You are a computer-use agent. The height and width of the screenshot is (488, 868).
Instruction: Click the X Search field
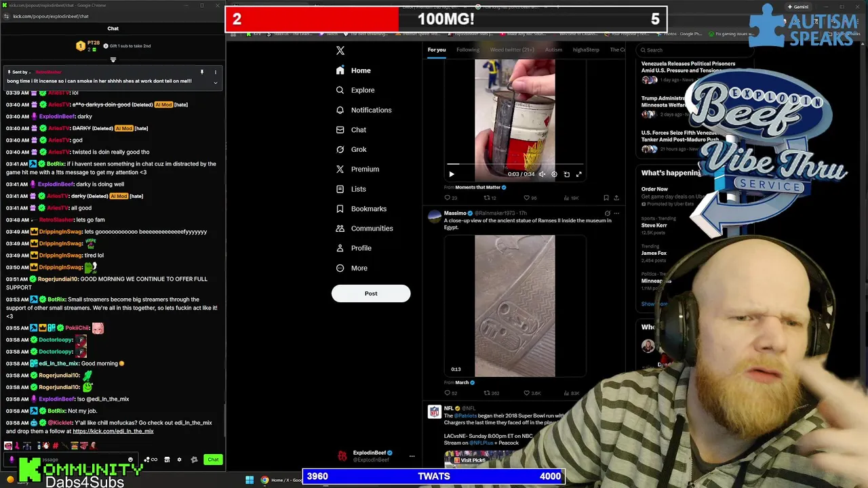pos(695,50)
